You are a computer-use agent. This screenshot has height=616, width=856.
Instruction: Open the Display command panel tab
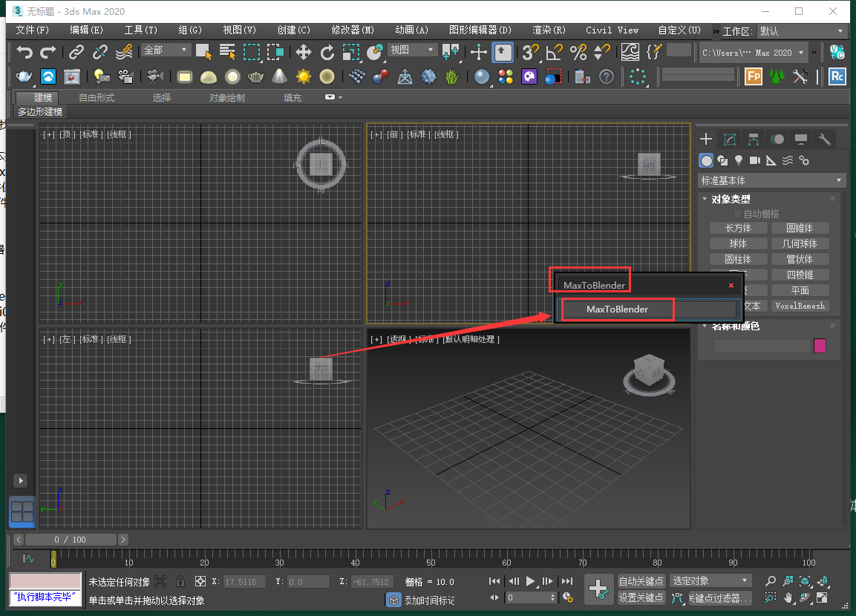[x=801, y=139]
